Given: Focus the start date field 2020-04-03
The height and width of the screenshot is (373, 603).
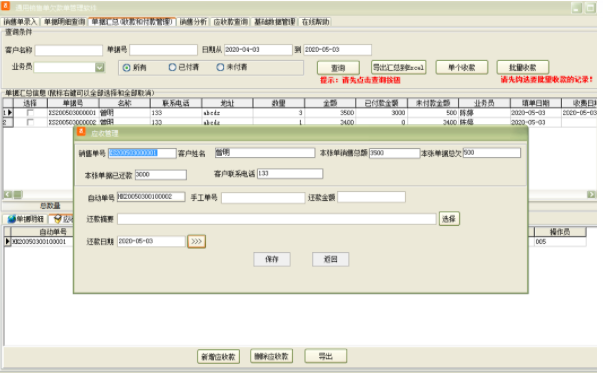Looking at the screenshot, I should [258, 50].
